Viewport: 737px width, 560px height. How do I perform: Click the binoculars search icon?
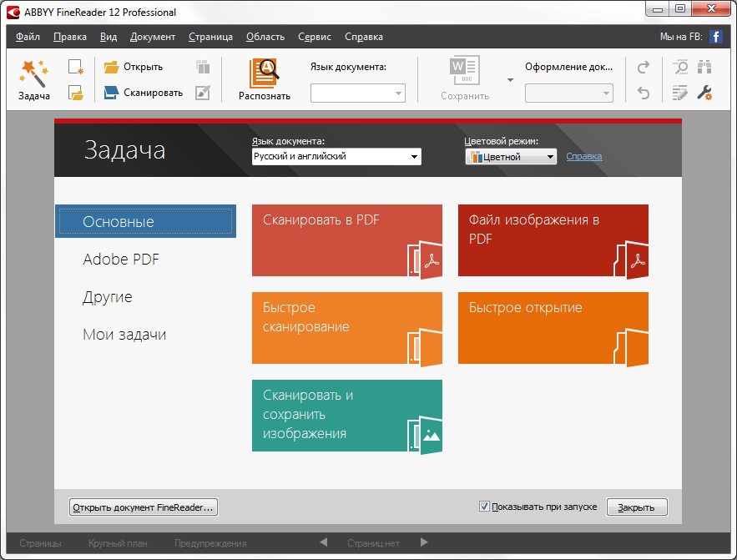pyautogui.click(x=704, y=67)
